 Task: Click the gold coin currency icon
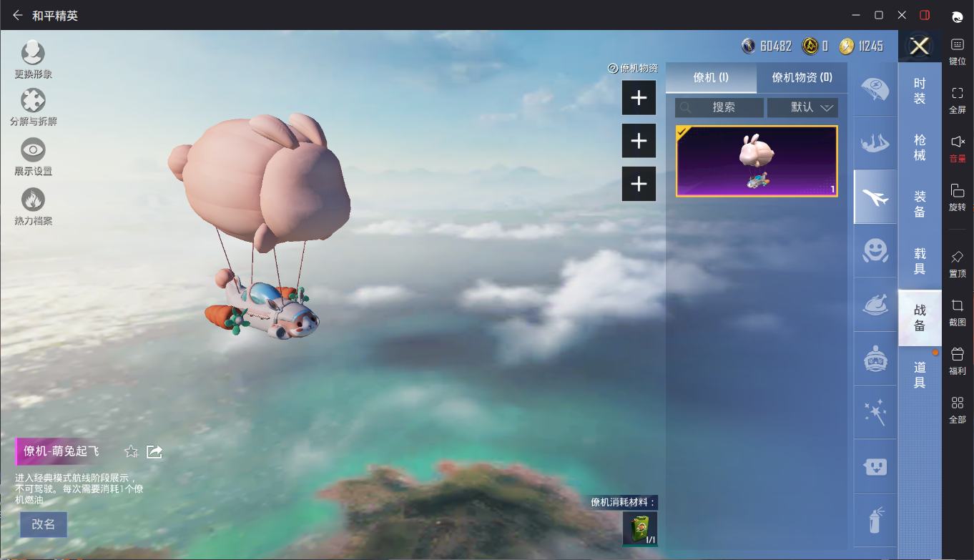[810, 46]
